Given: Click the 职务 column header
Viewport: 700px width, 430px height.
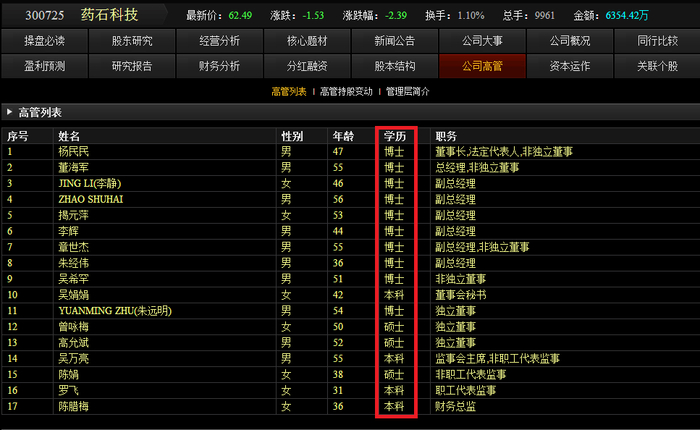Looking at the screenshot, I should coord(446,136).
